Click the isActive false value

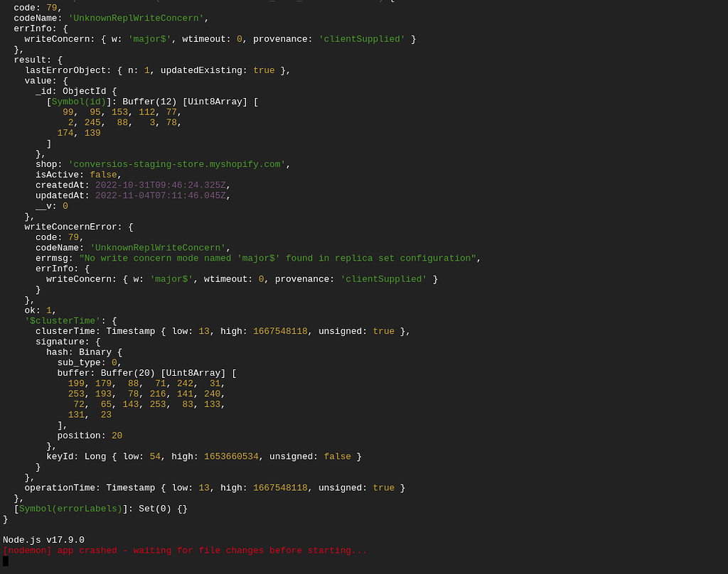tap(103, 175)
